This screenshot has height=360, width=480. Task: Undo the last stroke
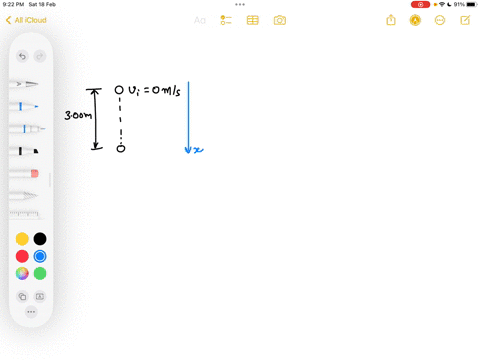click(22, 56)
